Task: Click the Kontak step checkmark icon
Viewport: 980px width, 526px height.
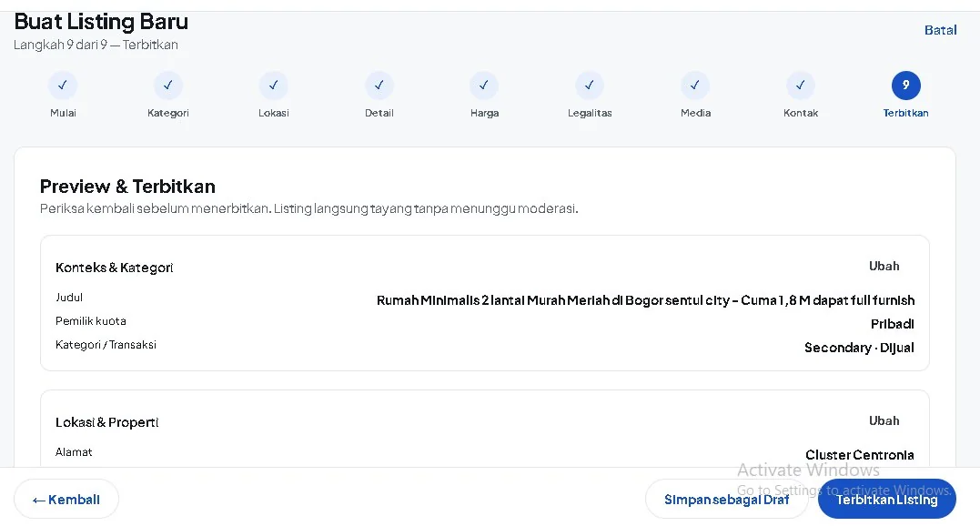Action: [x=801, y=86]
